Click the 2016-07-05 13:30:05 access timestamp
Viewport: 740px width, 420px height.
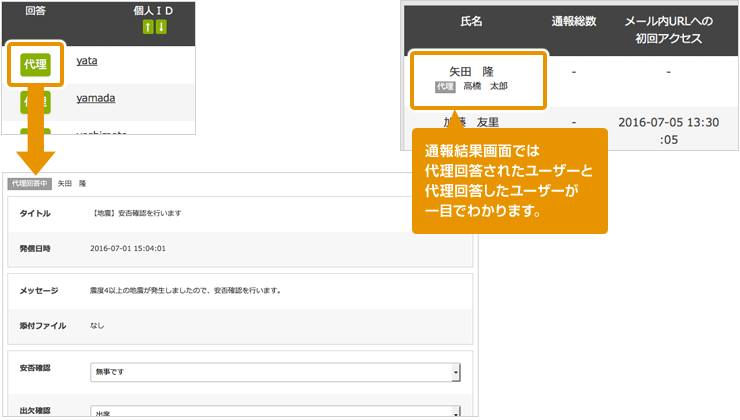tap(667, 128)
